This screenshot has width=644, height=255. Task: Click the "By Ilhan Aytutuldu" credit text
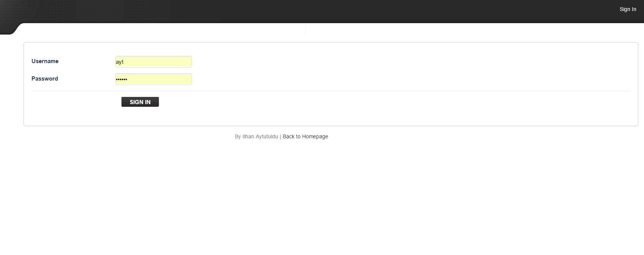point(256,136)
